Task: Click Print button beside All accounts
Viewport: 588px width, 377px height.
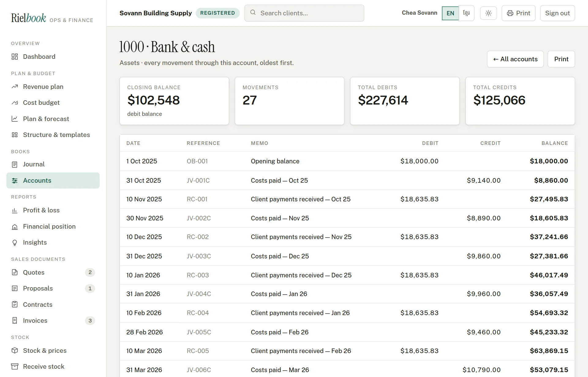Action: [x=561, y=59]
